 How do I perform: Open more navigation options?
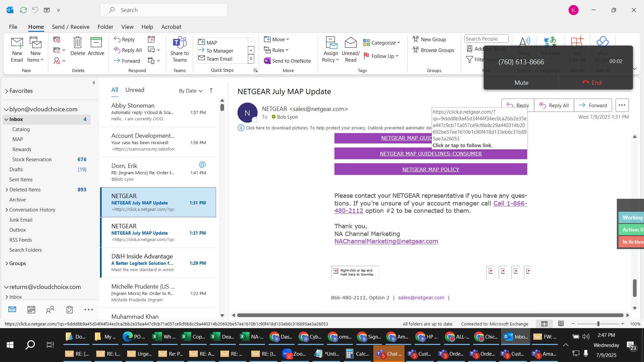[89, 310]
